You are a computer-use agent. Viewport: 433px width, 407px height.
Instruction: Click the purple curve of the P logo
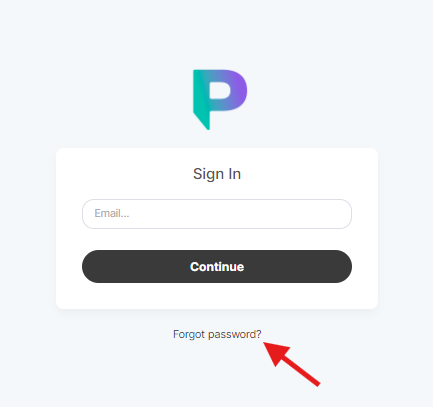pyautogui.click(x=239, y=90)
